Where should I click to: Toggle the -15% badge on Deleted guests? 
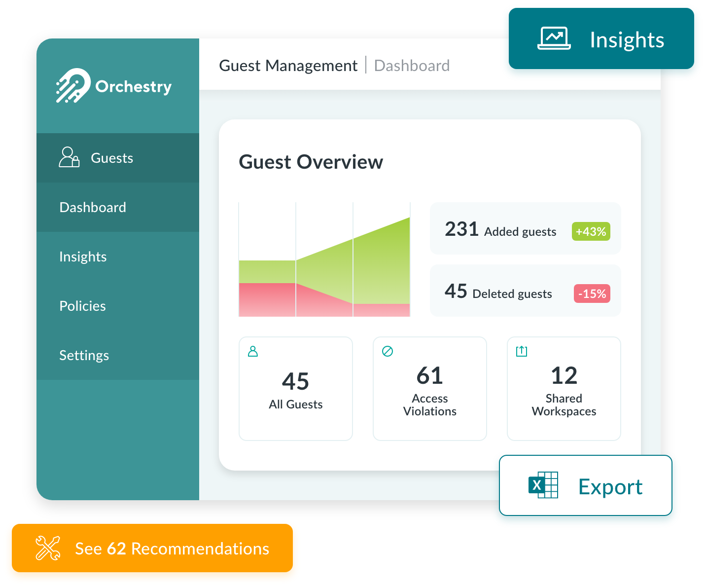click(x=592, y=293)
